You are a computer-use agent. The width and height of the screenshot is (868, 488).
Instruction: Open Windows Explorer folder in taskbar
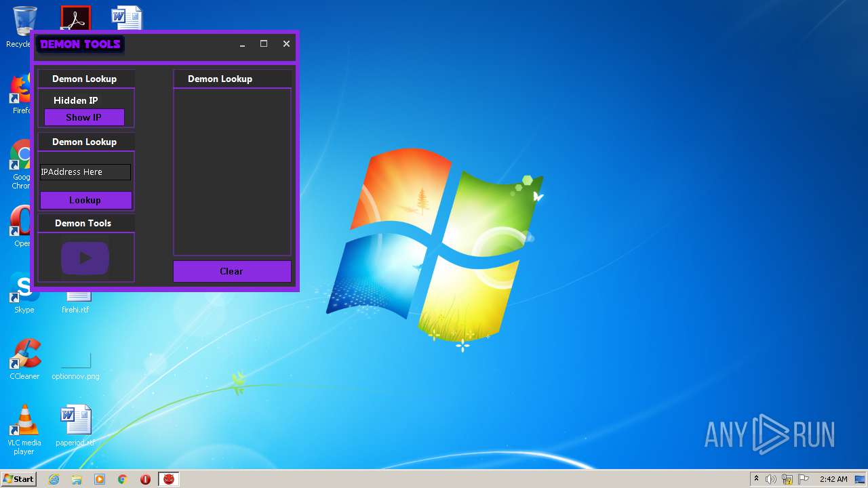[x=77, y=479]
